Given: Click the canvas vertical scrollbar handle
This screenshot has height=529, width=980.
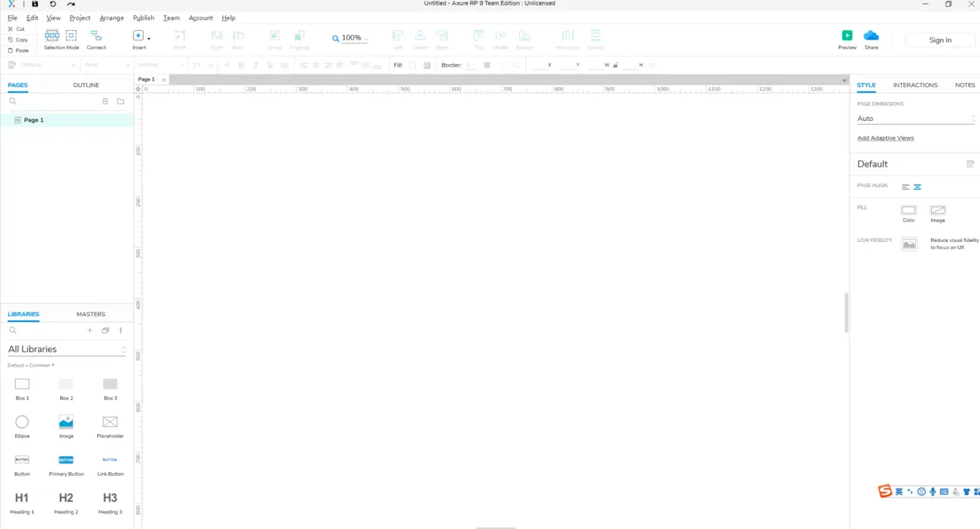Looking at the screenshot, I should coord(846,312).
